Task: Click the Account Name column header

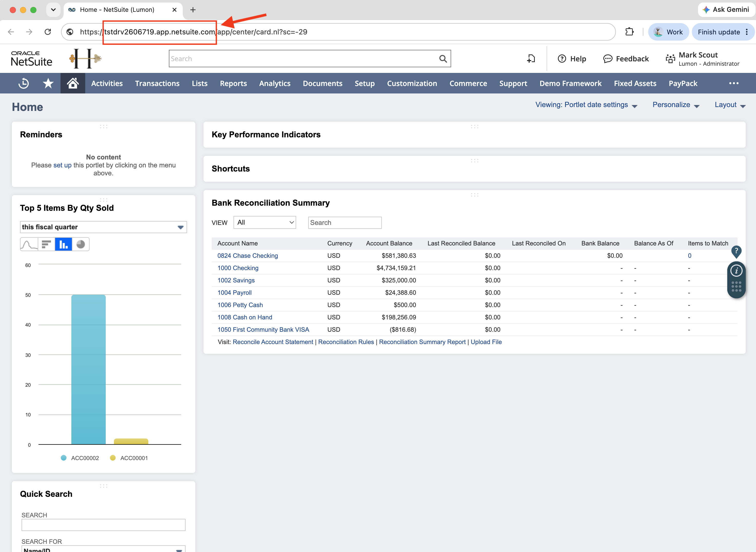Action: (x=237, y=243)
